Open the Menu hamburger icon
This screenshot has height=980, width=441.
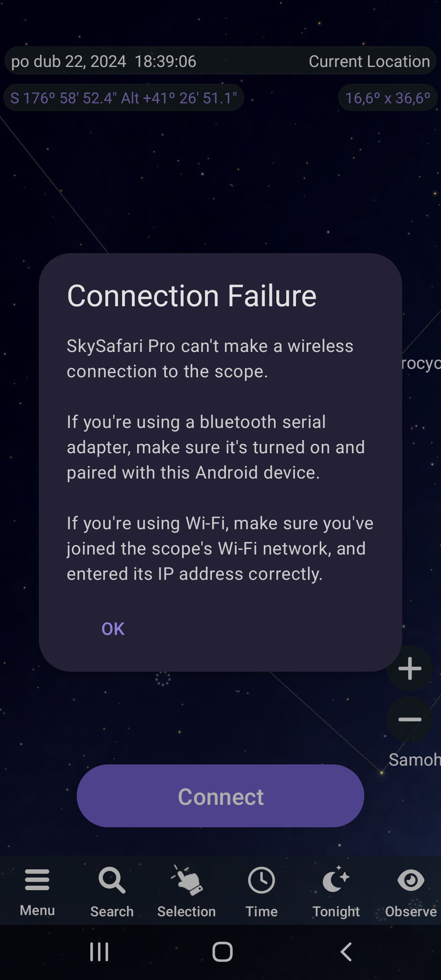tap(37, 880)
